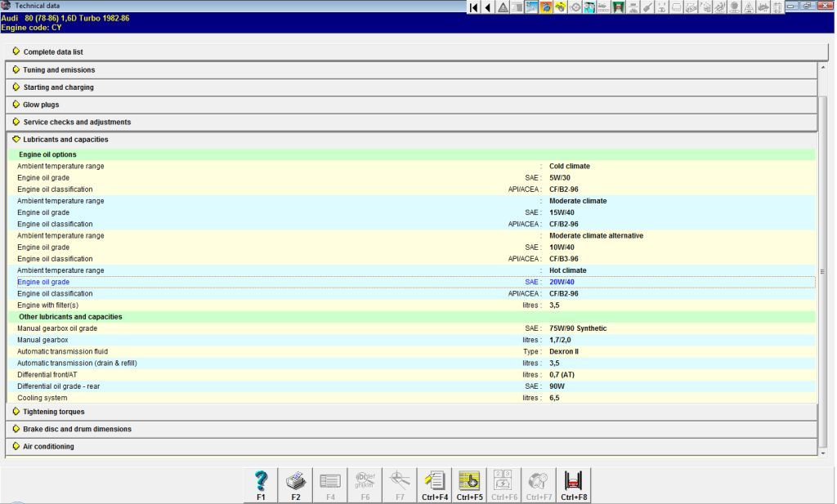
Task: Click the 'Hot climate' temperature range value
Action: coord(567,271)
